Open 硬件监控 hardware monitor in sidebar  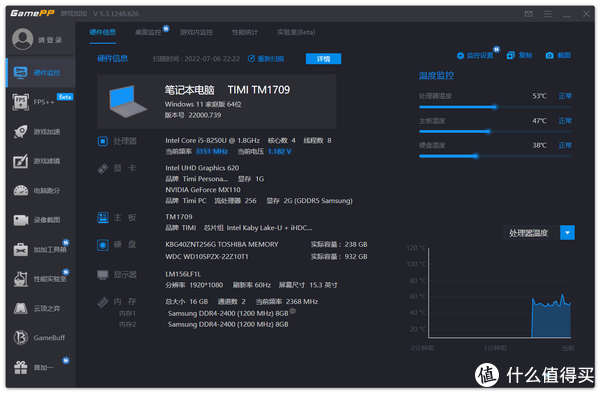(41, 72)
